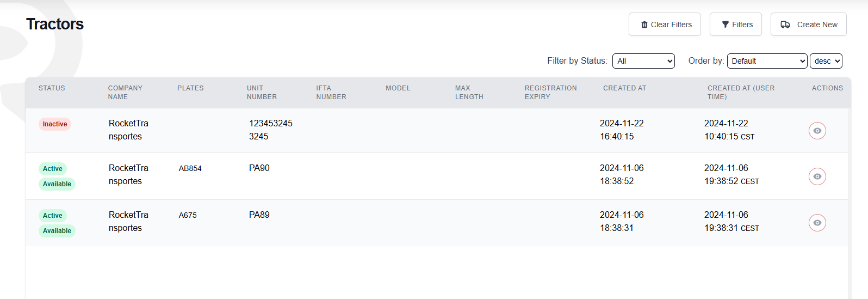Viewport: 868px width, 299px height.
Task: Open the Order by Default dropdown
Action: click(x=767, y=61)
